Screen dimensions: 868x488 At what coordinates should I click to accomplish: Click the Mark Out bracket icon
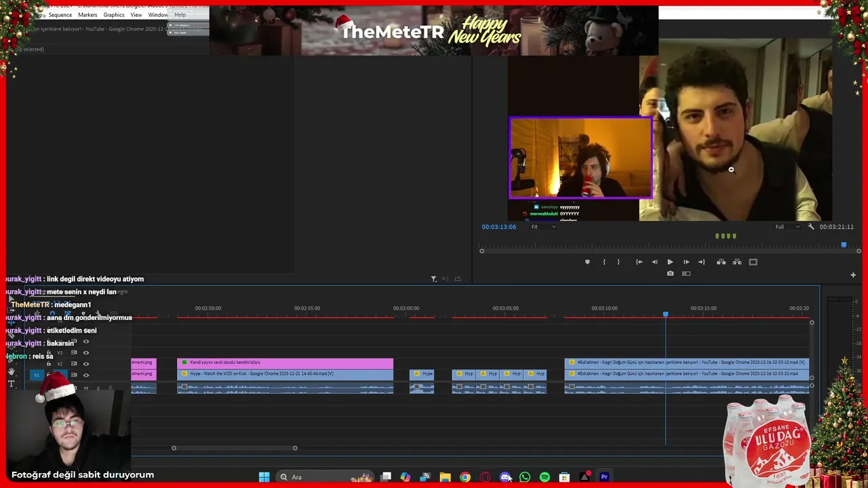point(618,262)
